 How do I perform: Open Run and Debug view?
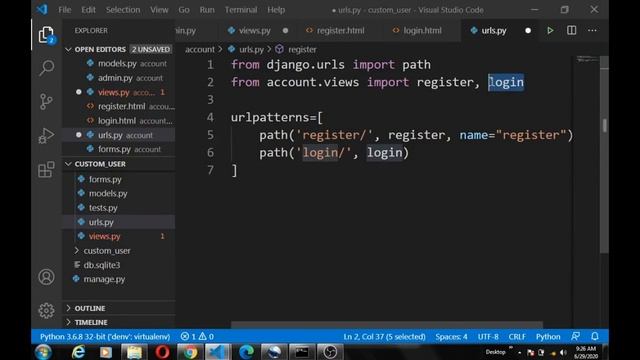coord(46,136)
